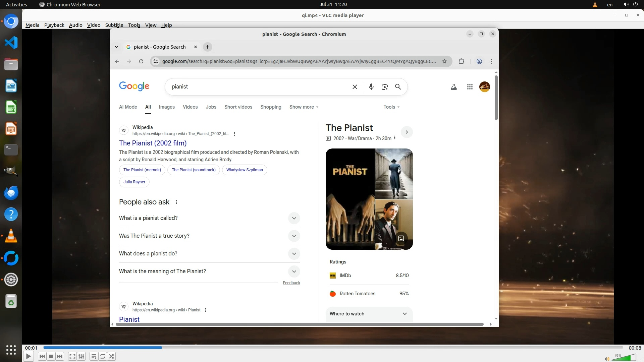
Task: Bookmark this page with star icon
Action: coord(444,61)
